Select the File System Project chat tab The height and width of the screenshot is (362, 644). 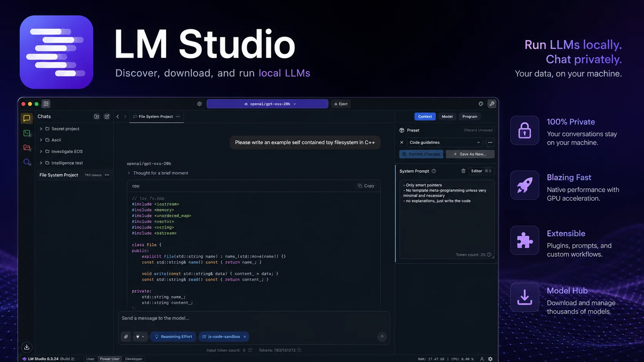point(156,117)
